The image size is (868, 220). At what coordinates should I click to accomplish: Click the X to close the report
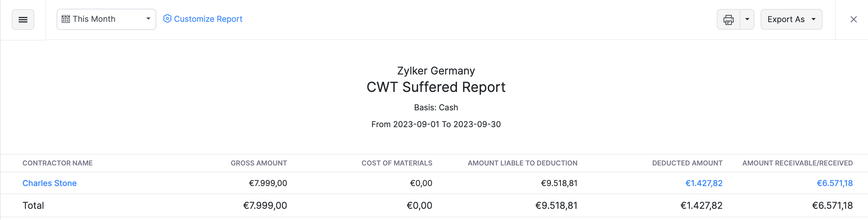tap(854, 19)
